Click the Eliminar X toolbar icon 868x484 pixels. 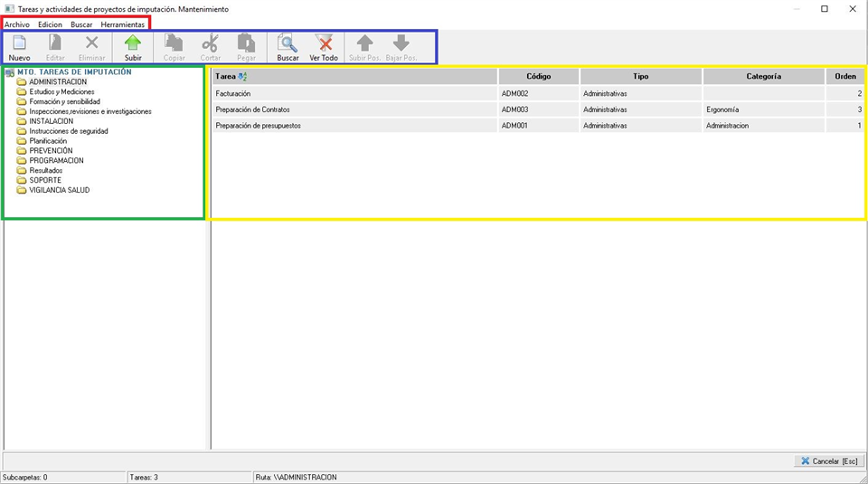click(91, 43)
